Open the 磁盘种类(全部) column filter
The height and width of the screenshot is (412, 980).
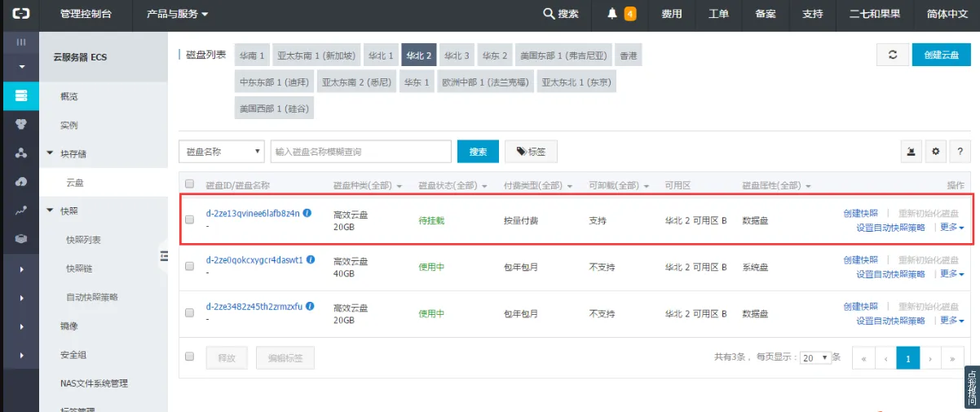click(x=369, y=186)
